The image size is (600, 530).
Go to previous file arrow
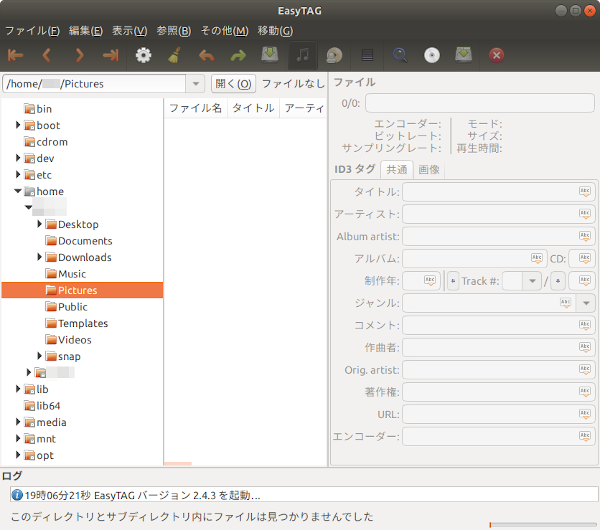click(x=47, y=55)
